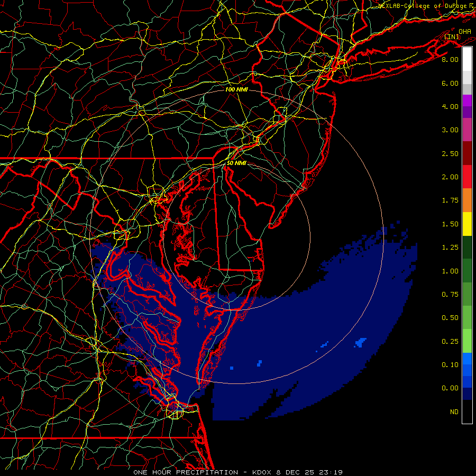Click the dark purple swatch below 4.00

(x=467, y=112)
